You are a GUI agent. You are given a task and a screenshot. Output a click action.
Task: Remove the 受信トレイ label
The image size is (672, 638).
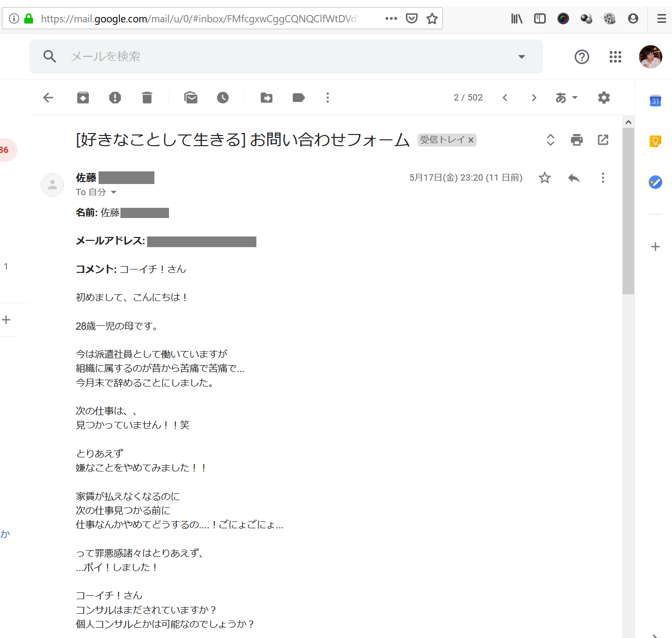(470, 140)
